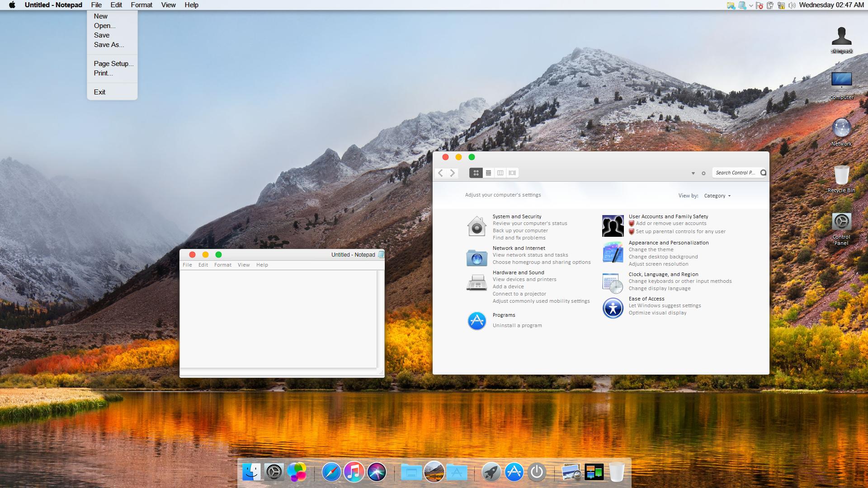Click the grid view icon in Control Panel
Screen dimensions: 868x488
click(476, 172)
